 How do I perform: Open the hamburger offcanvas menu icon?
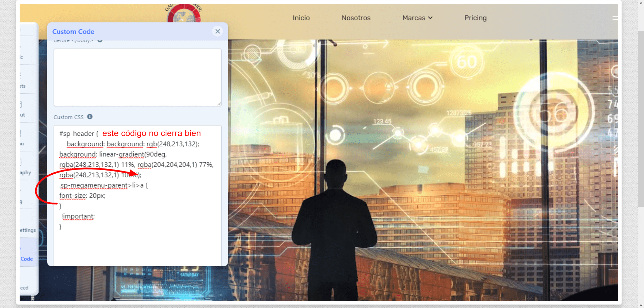pos(615,18)
